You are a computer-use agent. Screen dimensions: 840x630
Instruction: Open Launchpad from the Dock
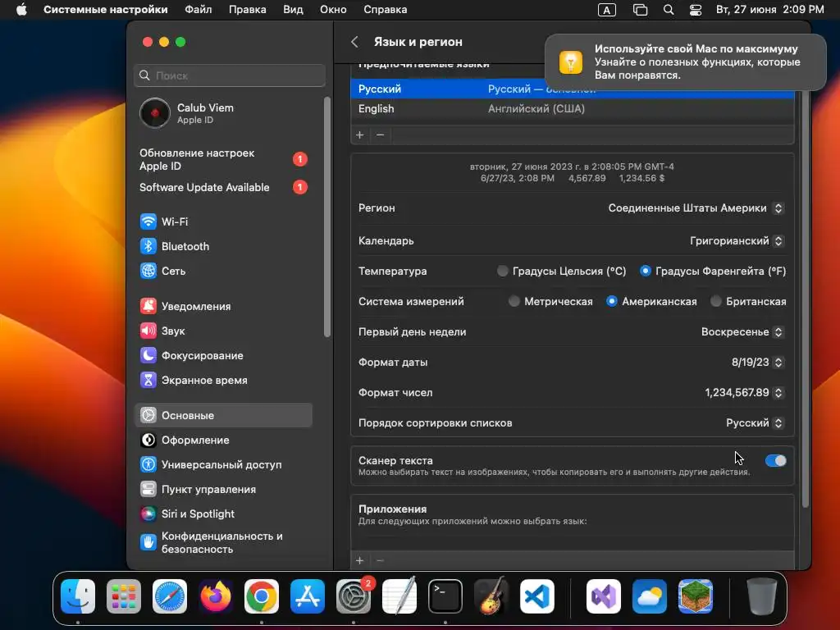point(124,596)
